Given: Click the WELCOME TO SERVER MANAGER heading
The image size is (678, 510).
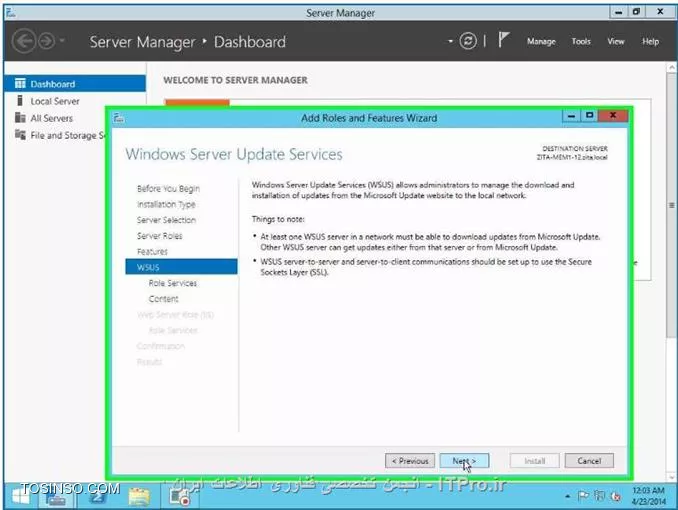Looking at the screenshot, I should (235, 80).
